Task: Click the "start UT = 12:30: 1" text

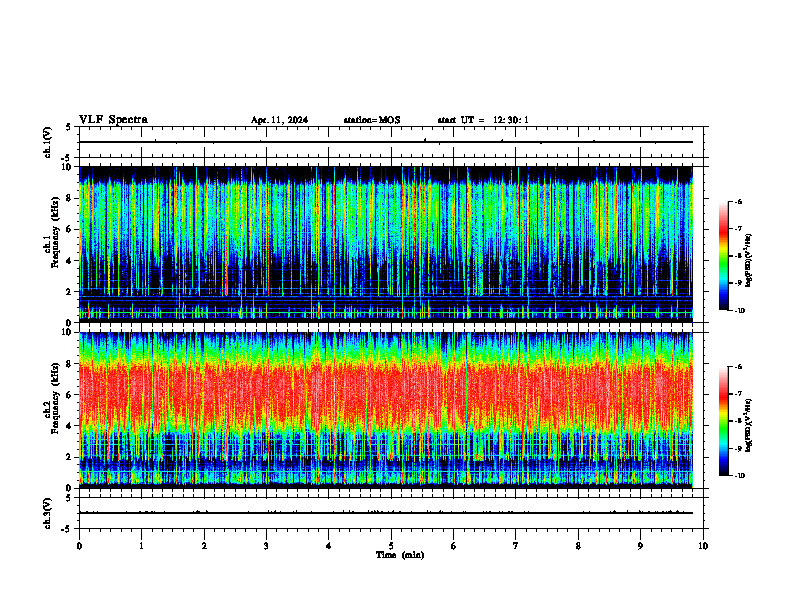Action: (483, 120)
